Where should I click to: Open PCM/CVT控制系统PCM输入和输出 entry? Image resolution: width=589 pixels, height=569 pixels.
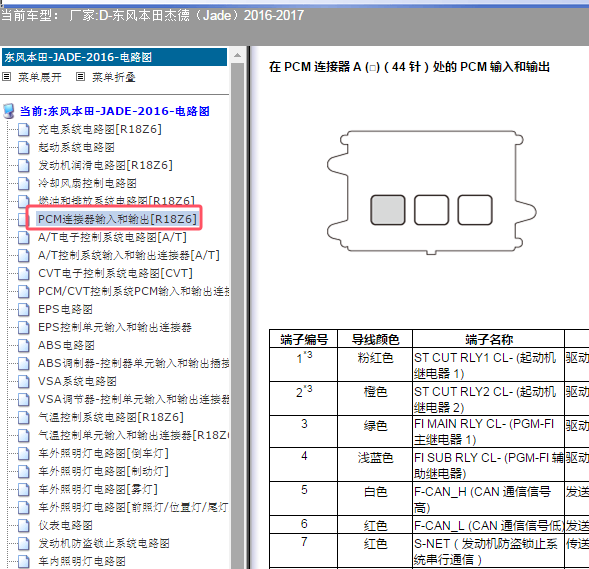(134, 291)
